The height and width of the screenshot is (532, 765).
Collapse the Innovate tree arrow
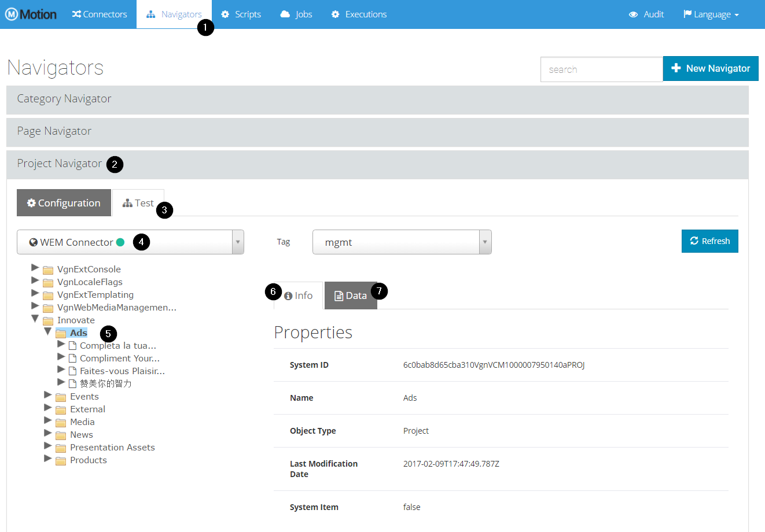tap(35, 319)
